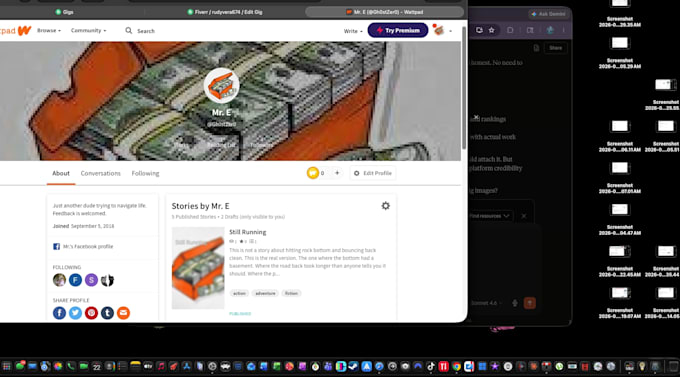Screen dimensions: 680x377
Task: Switch to the Fiverr Edit Gig browser tab
Action: pyautogui.click(x=225, y=12)
